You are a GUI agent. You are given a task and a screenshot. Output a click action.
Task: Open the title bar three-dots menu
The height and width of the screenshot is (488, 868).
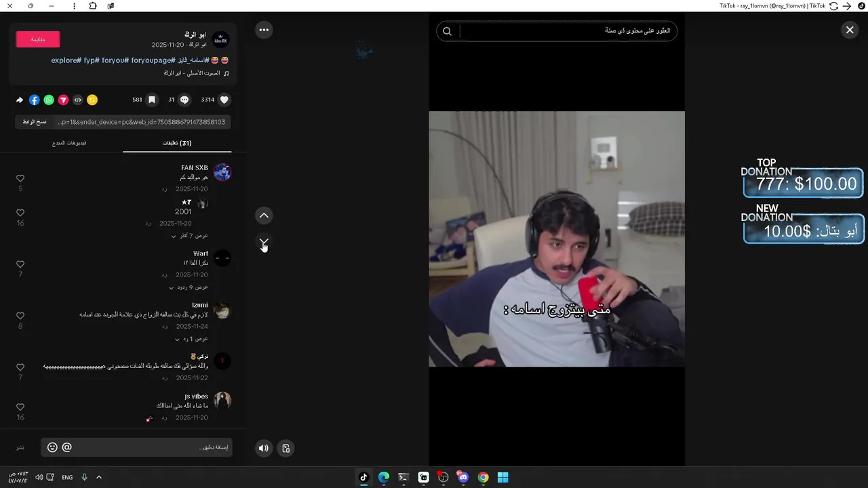74,6
